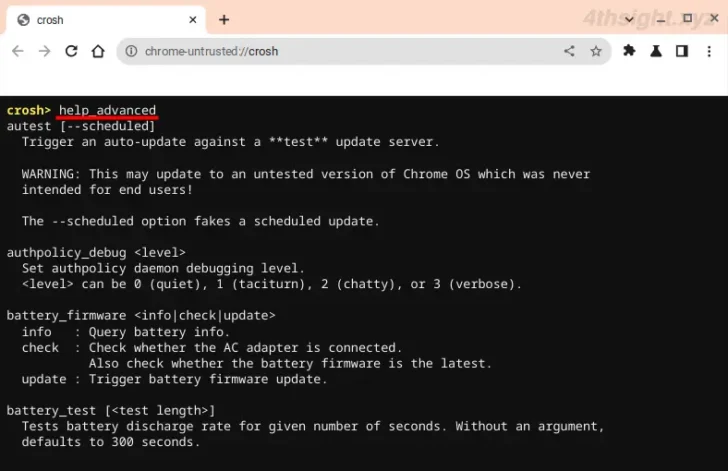Click the 'WARNING: This may update' line
The height and width of the screenshot is (471, 728).
pos(306,174)
